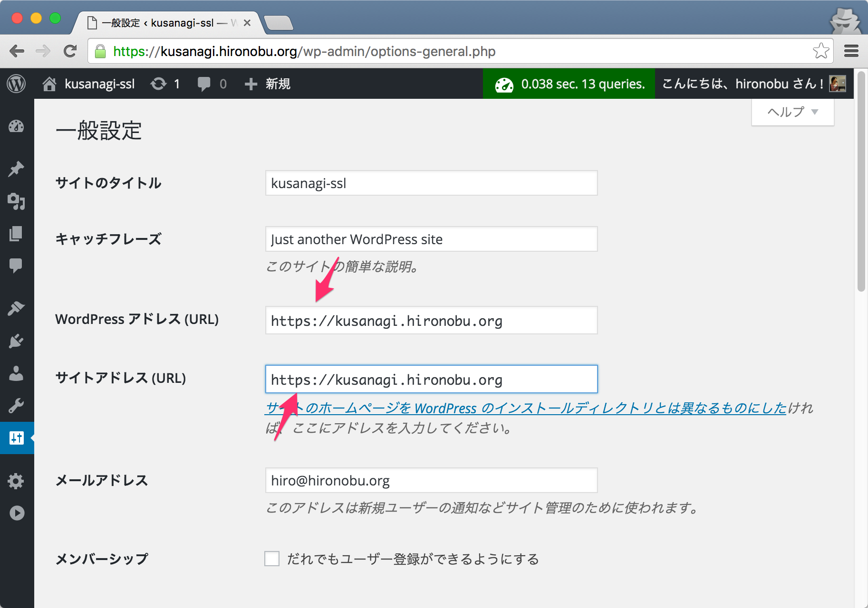Close the 一般設定 browser tab
This screenshot has height=608, width=868.
(247, 23)
